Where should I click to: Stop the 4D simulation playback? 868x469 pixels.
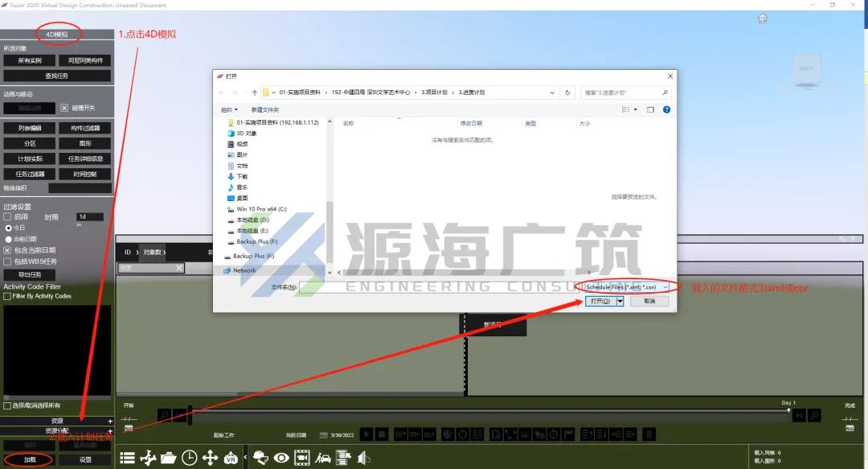382,434
